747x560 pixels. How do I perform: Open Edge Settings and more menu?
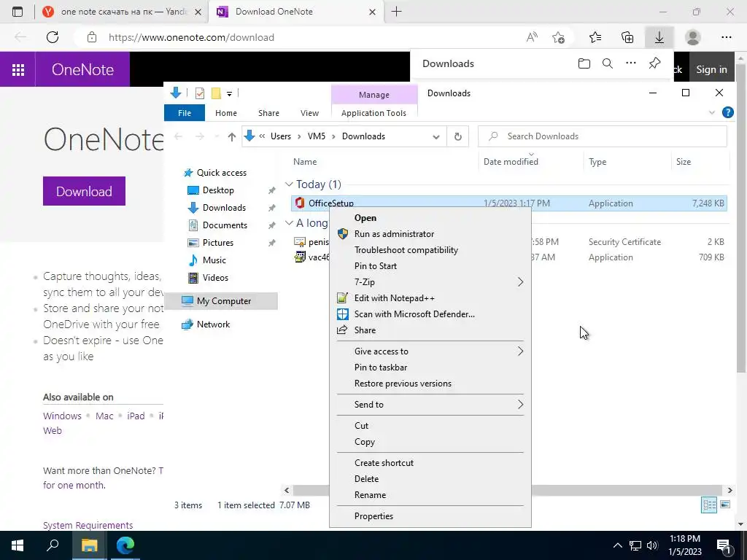click(726, 37)
